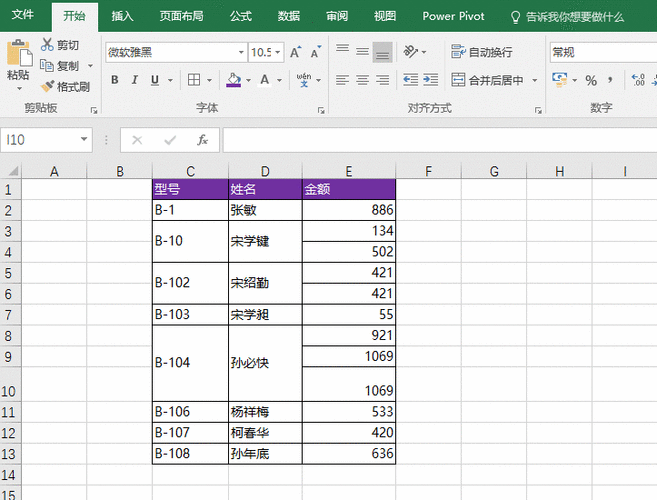Click the header cell 型号
The image size is (657, 500).
191,189
